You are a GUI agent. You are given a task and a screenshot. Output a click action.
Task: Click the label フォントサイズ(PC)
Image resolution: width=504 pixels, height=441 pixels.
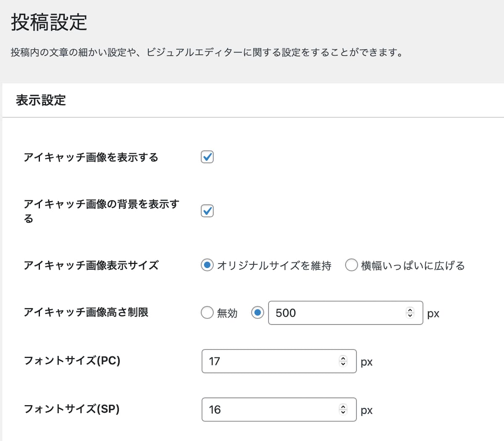[72, 361]
